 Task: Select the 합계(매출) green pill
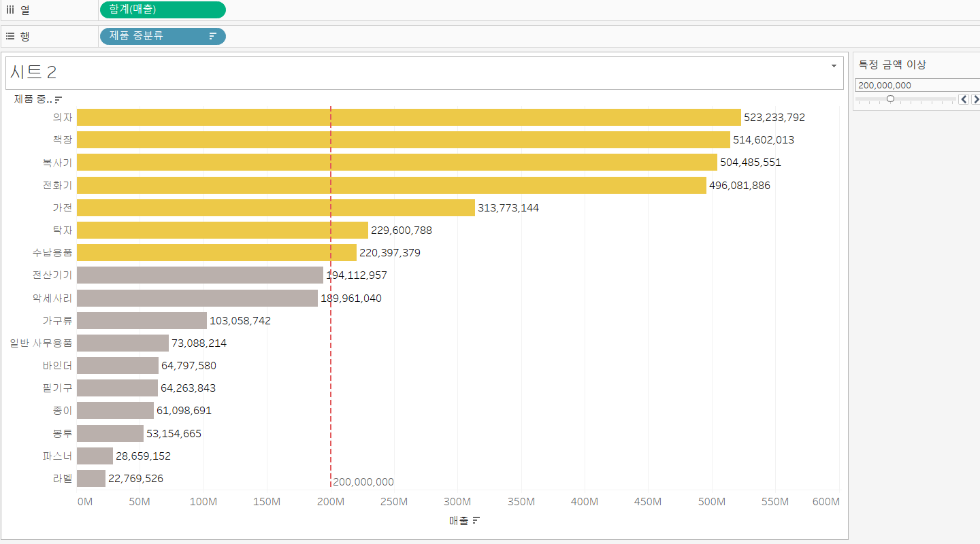[163, 10]
